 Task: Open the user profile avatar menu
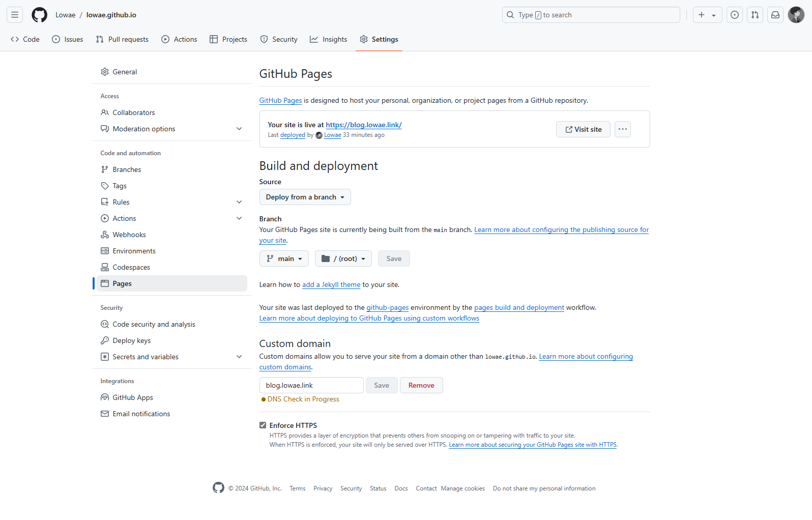[x=796, y=15]
